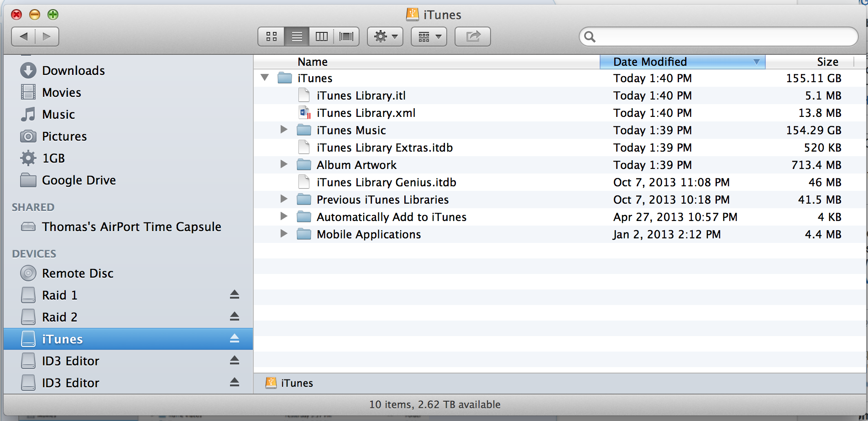Eject the iTunes drive
This screenshot has height=421, width=868.
click(x=235, y=338)
